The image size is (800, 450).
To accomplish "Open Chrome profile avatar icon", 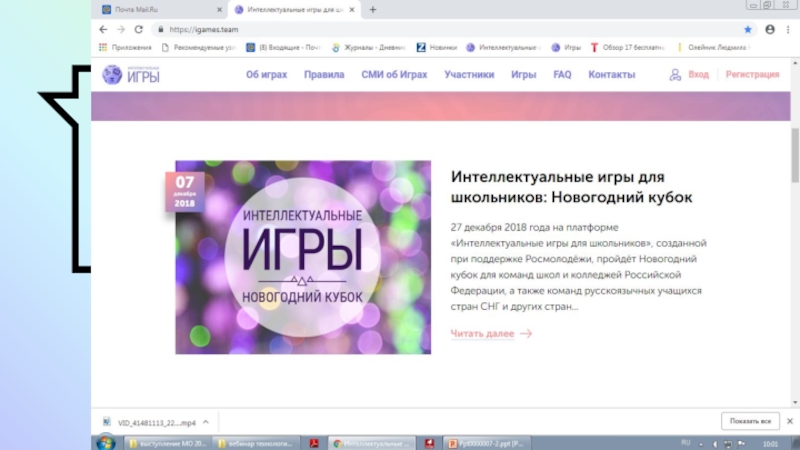I will click(769, 30).
